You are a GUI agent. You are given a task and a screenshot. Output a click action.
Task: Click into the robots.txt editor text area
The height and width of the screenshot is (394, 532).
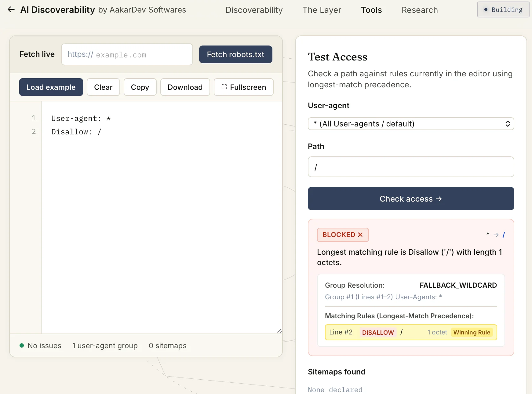pyautogui.click(x=162, y=217)
